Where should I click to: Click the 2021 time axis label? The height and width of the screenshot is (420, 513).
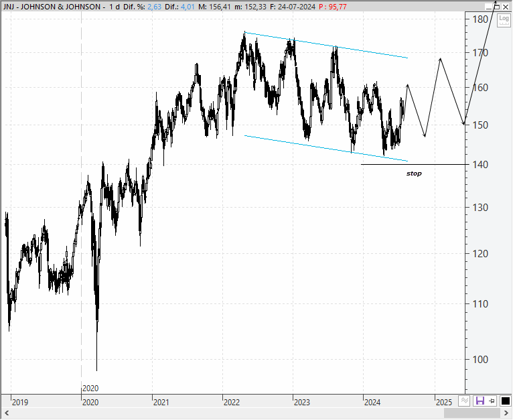tap(161, 402)
